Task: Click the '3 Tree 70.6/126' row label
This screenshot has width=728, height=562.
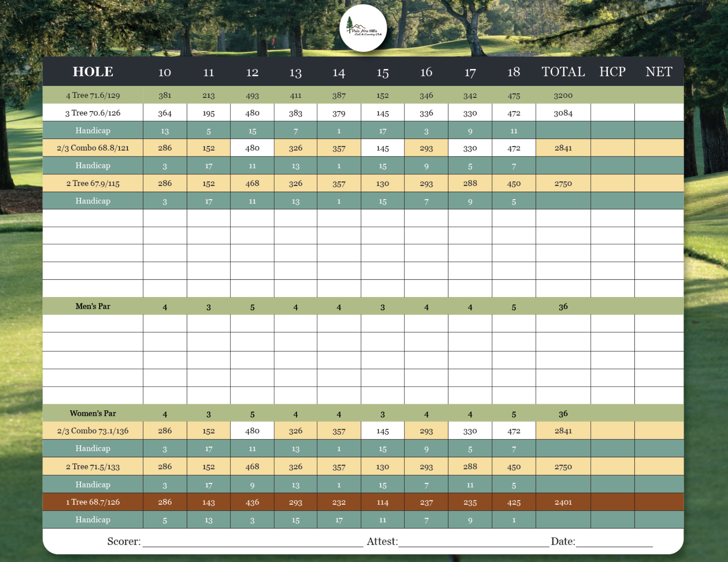Action: pyautogui.click(x=93, y=113)
